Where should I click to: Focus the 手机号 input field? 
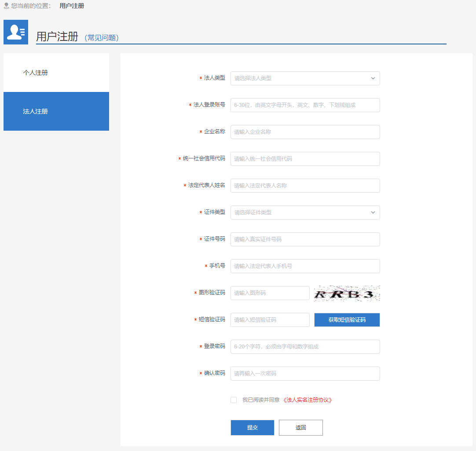tap(305, 266)
